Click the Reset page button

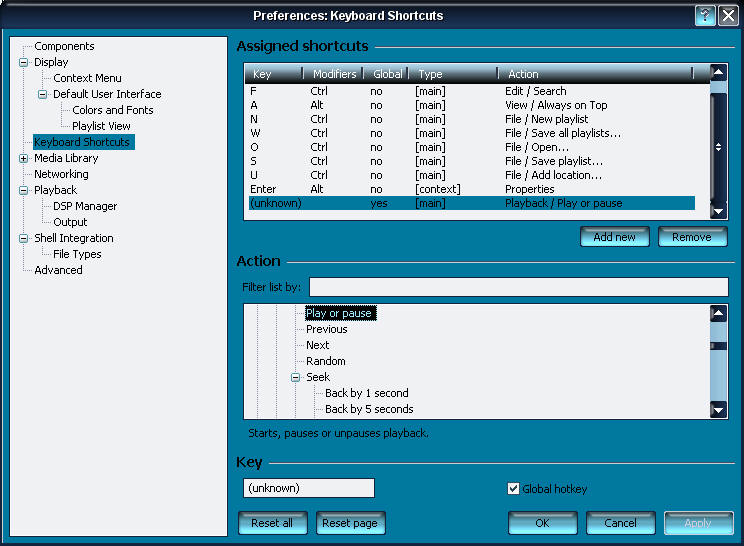coord(351,523)
